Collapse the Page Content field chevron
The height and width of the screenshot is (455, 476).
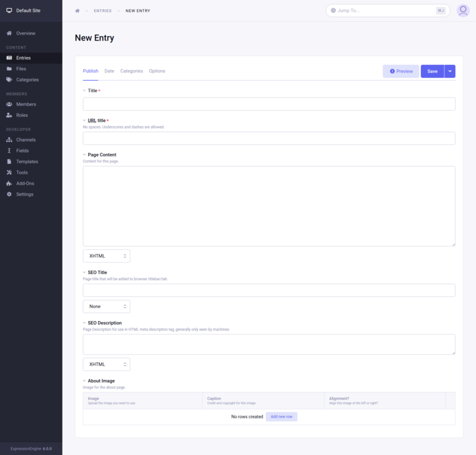(84, 155)
